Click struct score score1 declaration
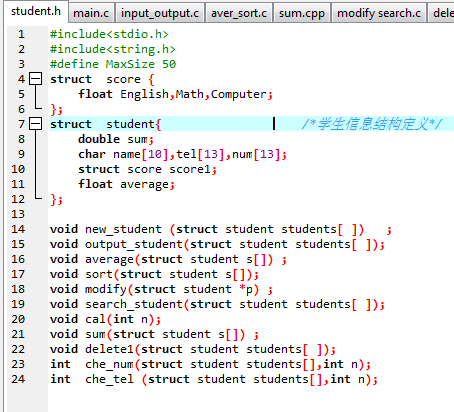The width and height of the screenshot is (454, 412). (147, 169)
